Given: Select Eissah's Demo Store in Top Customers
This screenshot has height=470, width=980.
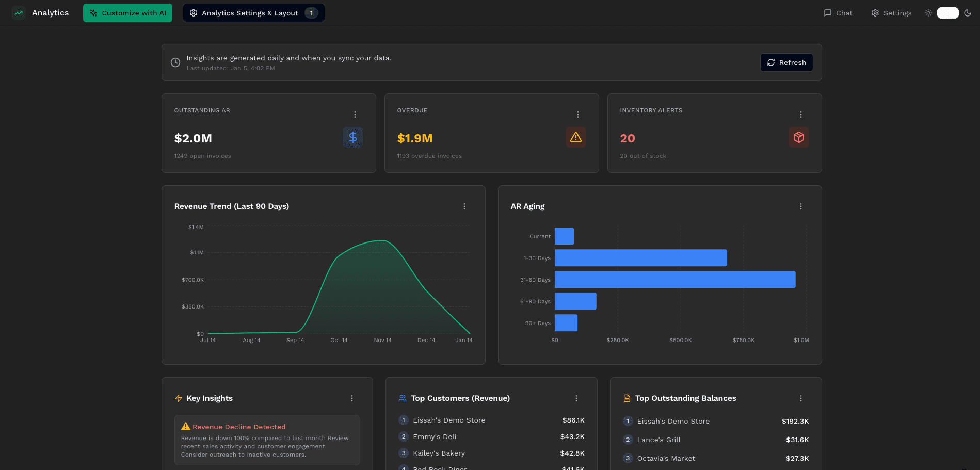Looking at the screenshot, I should (448, 420).
